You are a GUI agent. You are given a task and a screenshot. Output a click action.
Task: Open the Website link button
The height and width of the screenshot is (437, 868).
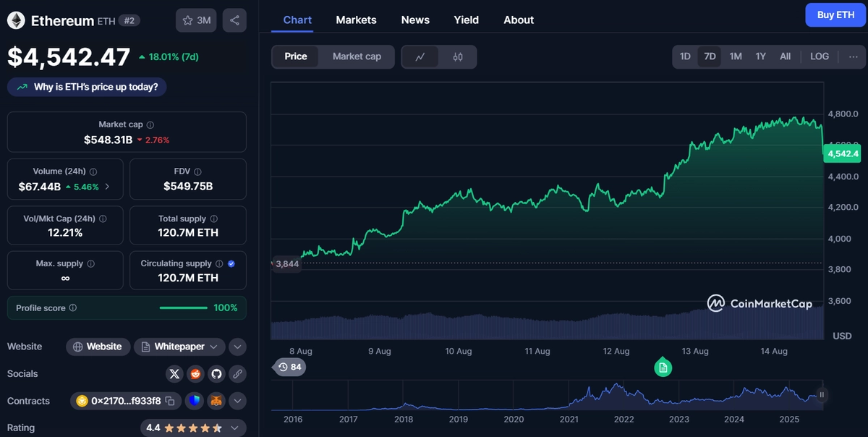point(98,347)
